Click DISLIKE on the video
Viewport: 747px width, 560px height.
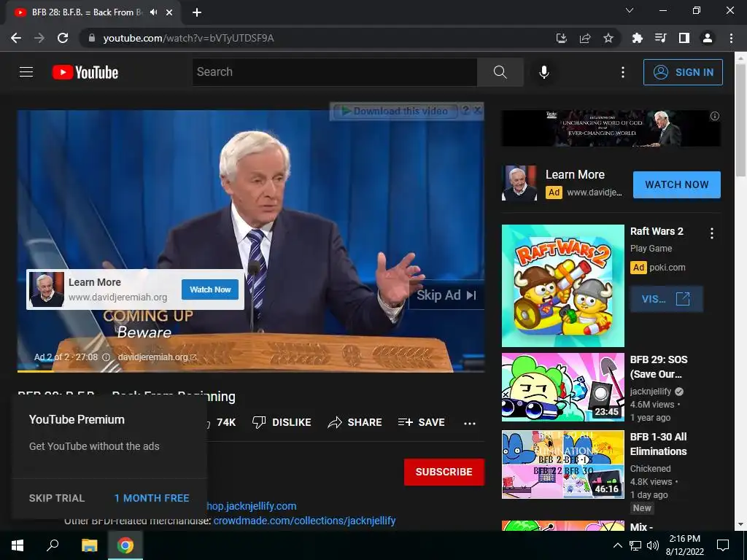pyautogui.click(x=282, y=422)
